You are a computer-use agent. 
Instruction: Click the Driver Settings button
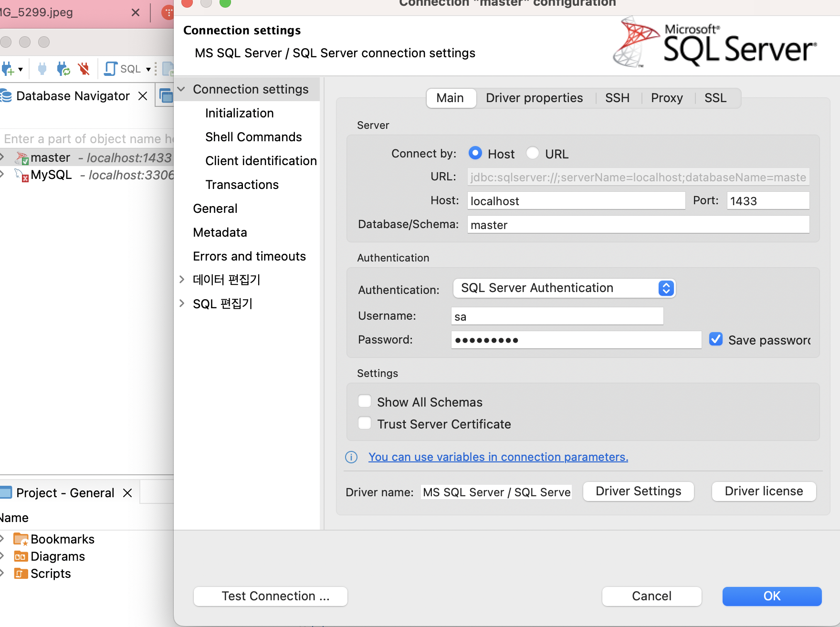click(x=639, y=491)
